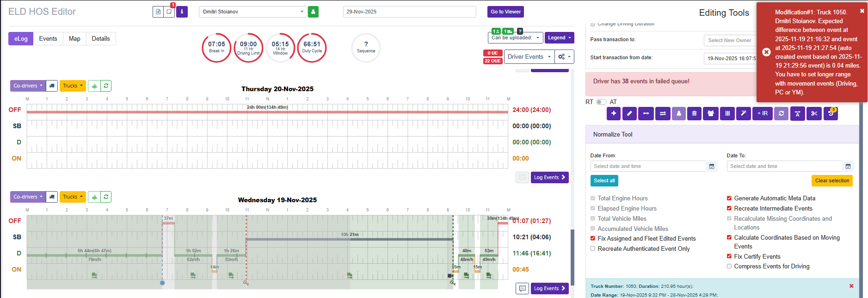Click the Go to Viewer button
Viewport: 868px width, 298px height.
[505, 12]
